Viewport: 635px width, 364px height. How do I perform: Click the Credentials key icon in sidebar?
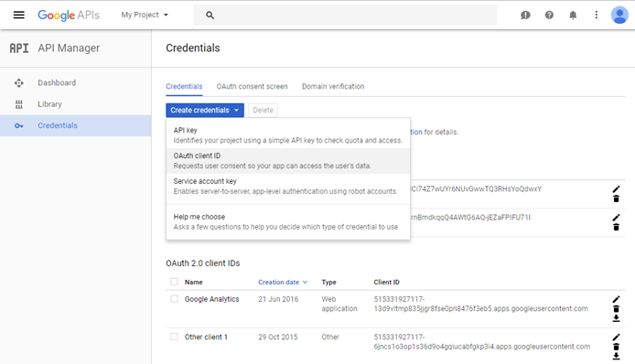click(19, 126)
